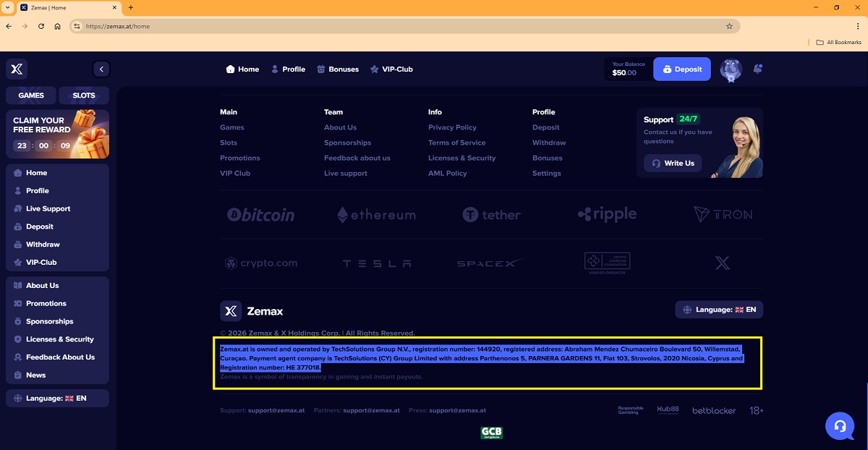The width and height of the screenshot is (868, 450).
Task: Open VIP-Club in top navigation
Action: tap(391, 69)
